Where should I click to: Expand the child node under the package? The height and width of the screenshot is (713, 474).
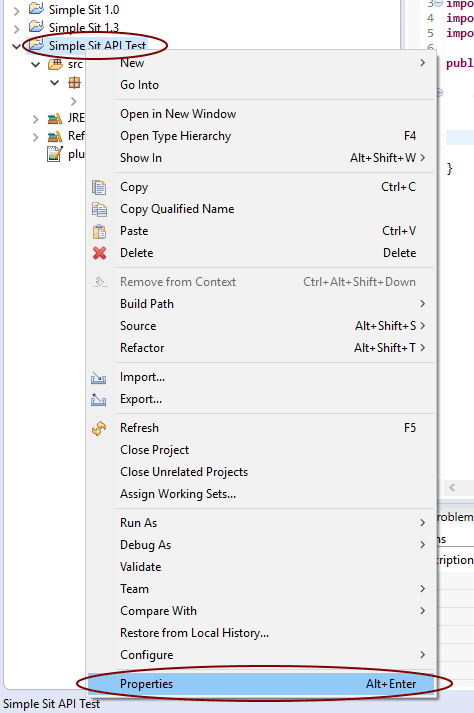[x=74, y=101]
